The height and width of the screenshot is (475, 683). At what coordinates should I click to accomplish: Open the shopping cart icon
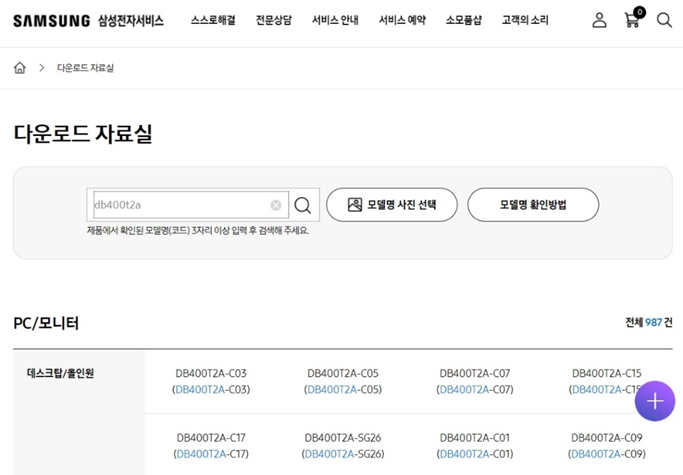pos(633,18)
